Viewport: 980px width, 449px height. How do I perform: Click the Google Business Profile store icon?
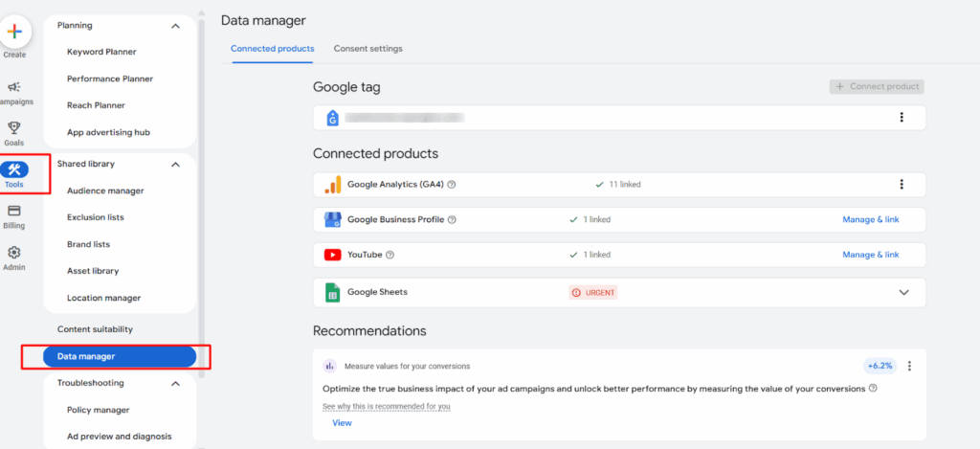[x=332, y=219]
